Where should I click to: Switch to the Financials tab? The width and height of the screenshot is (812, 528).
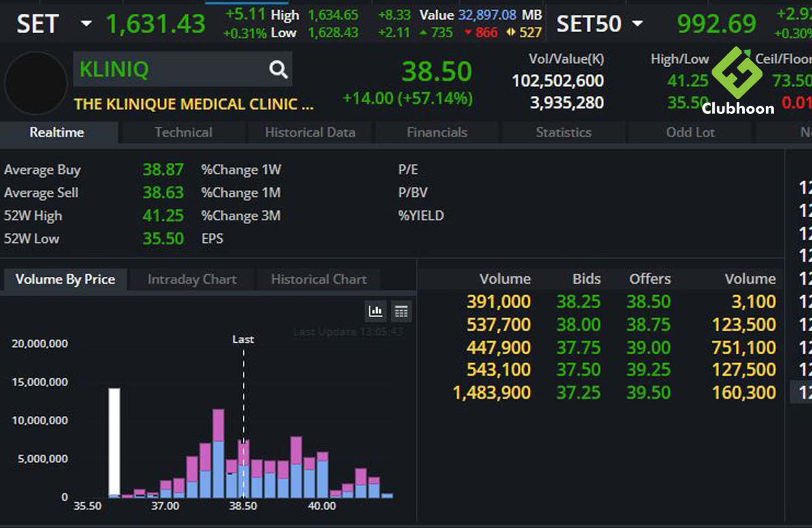[x=437, y=132]
